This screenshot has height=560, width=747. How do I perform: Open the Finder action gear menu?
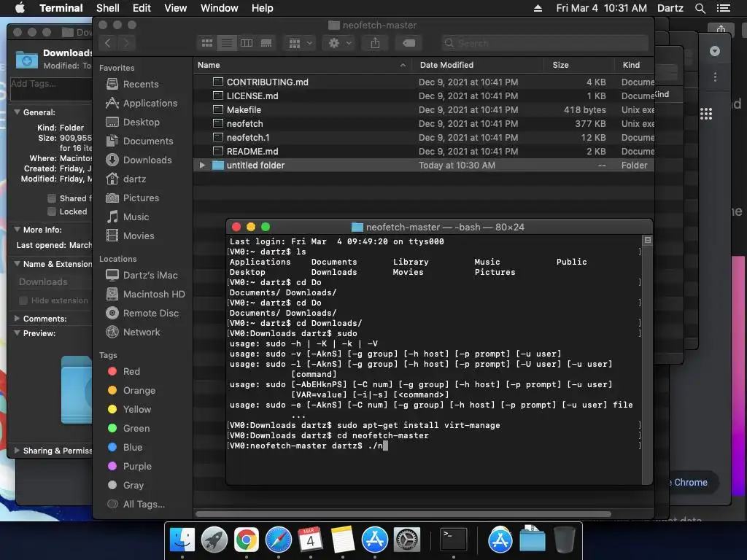click(340, 43)
